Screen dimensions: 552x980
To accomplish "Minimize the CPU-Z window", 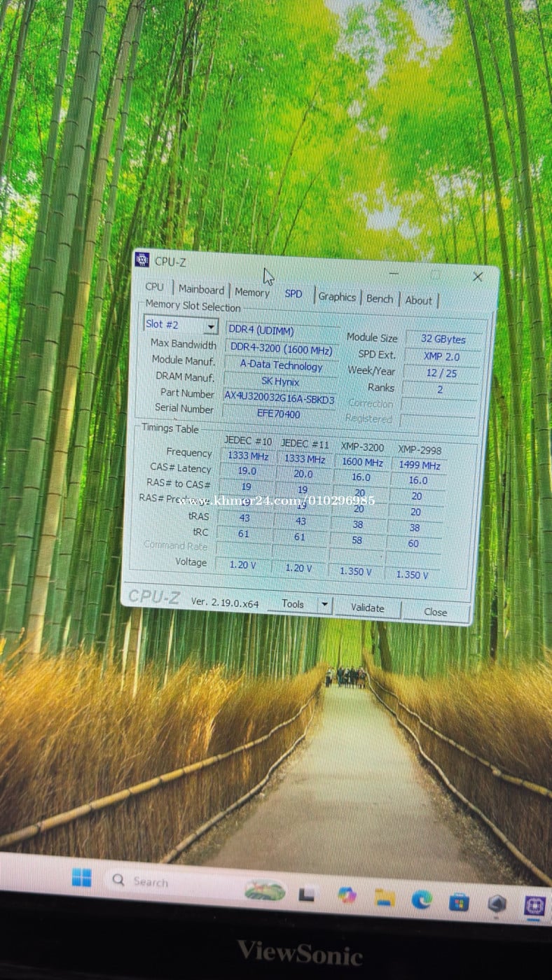I will [x=394, y=273].
